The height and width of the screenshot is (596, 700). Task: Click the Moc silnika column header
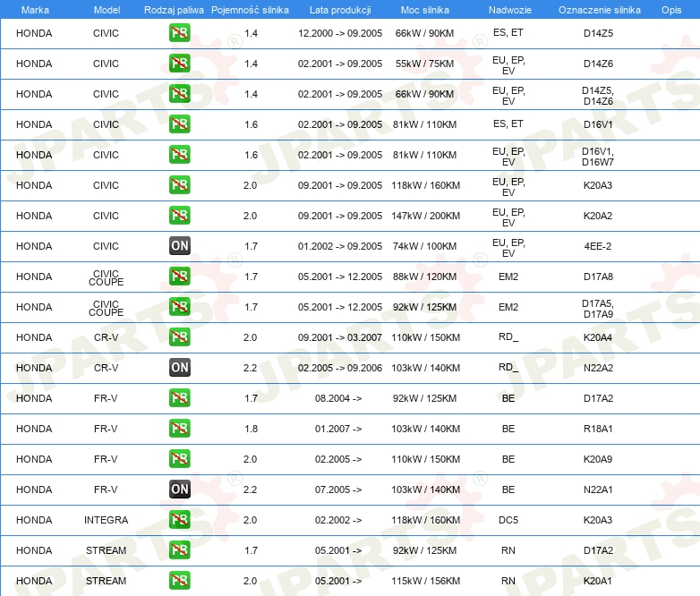[424, 10]
